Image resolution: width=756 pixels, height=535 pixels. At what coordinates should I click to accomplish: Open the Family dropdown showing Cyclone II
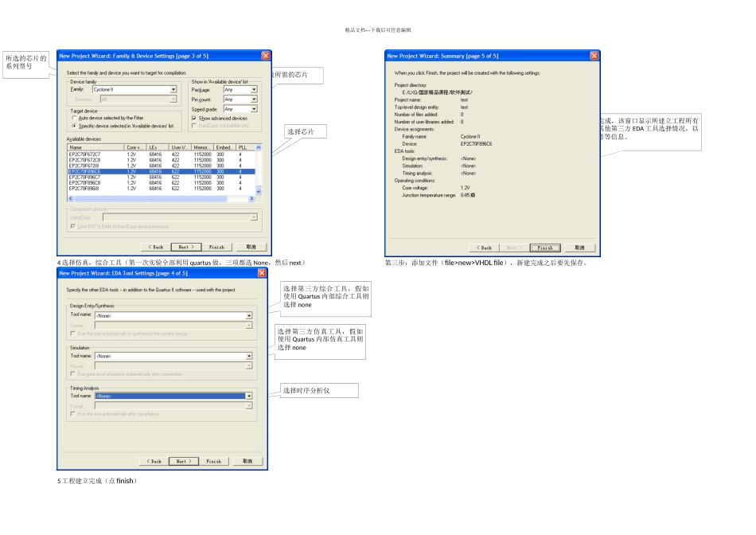point(134,90)
